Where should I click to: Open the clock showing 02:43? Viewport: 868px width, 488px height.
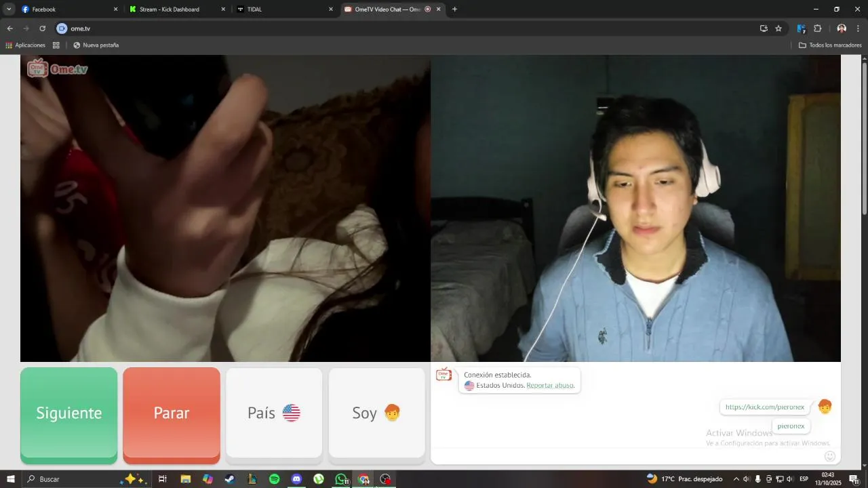tap(828, 479)
